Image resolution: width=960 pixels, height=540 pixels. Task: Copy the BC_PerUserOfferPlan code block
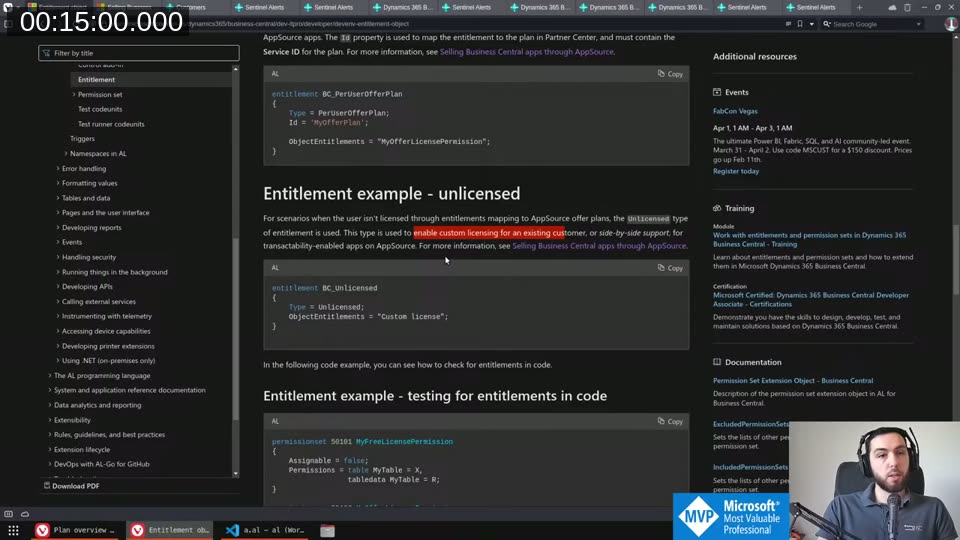coord(670,73)
